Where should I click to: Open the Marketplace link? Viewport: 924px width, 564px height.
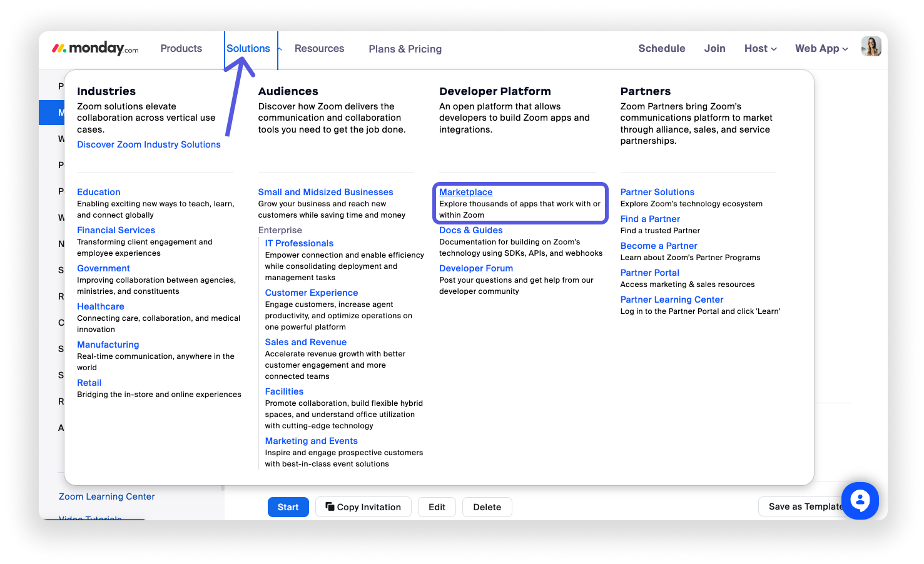[466, 192]
